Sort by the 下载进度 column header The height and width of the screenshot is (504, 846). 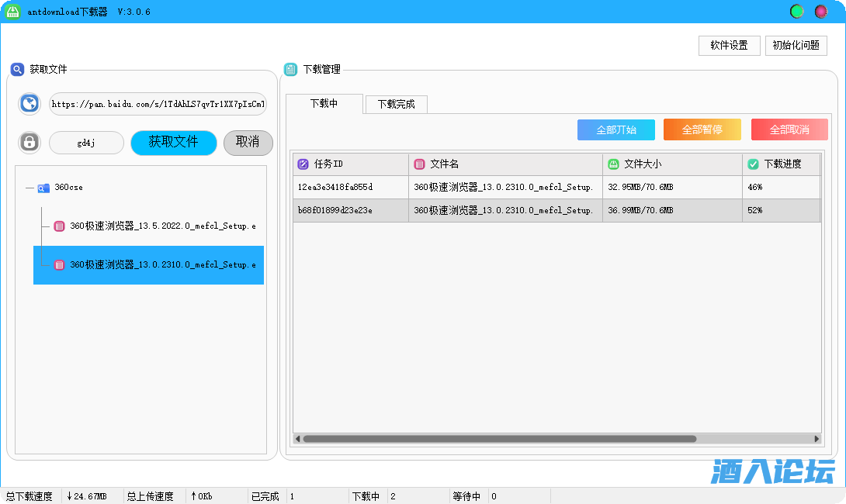(781, 164)
